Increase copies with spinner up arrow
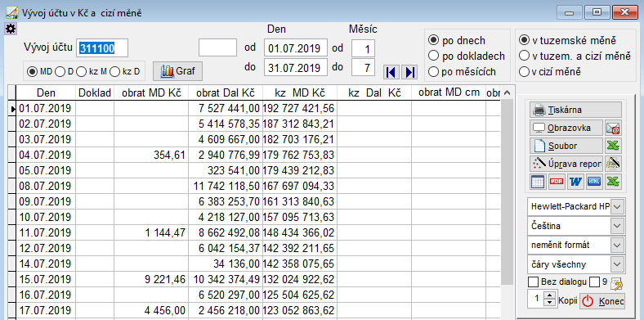 (x=549, y=295)
